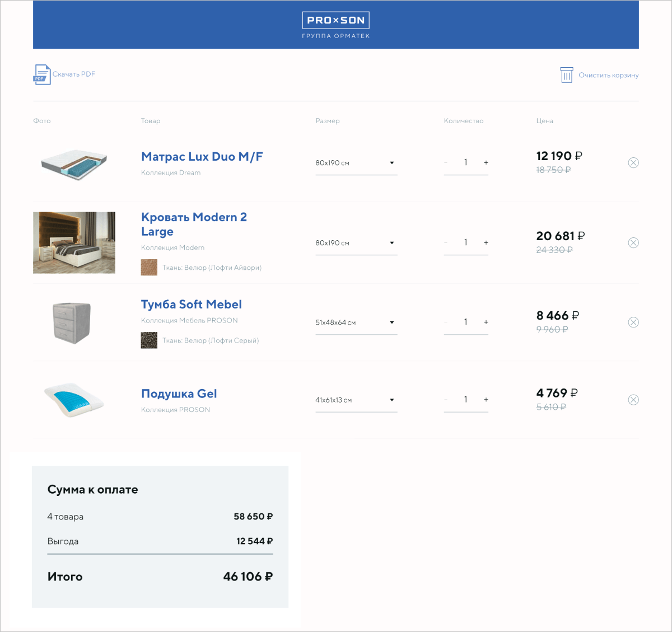Viewport: 672px width, 632px height.
Task: Click Коллекция PROSON under Подушка Gel
Action: [176, 410]
